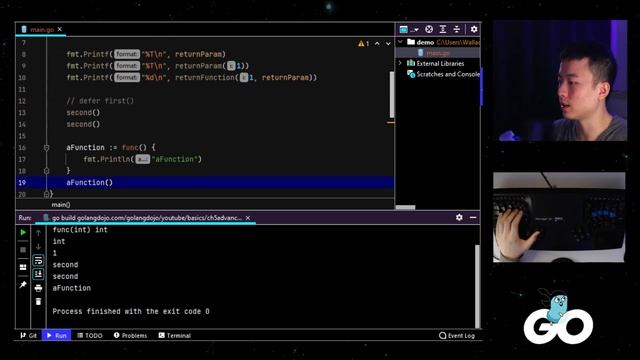Open Run panel settings gear

click(x=459, y=218)
